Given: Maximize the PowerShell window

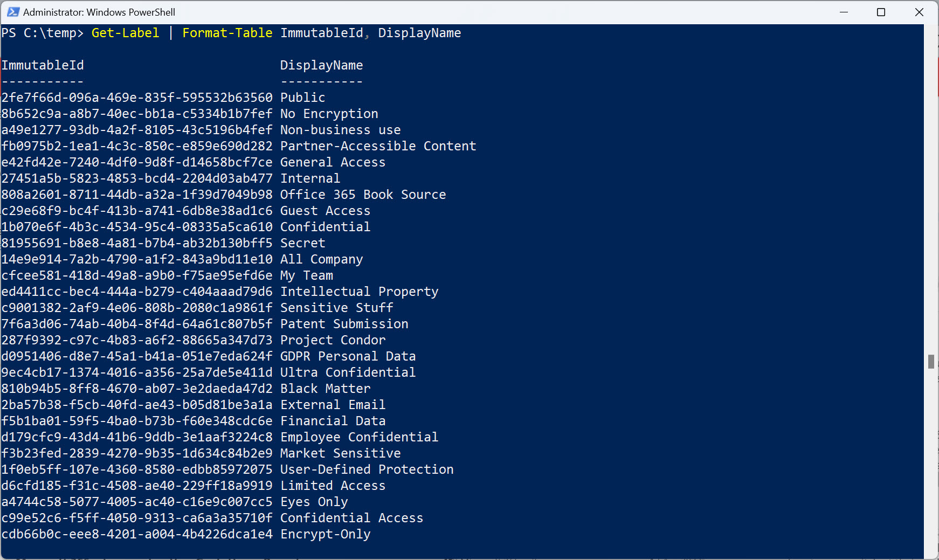Looking at the screenshot, I should (x=881, y=12).
